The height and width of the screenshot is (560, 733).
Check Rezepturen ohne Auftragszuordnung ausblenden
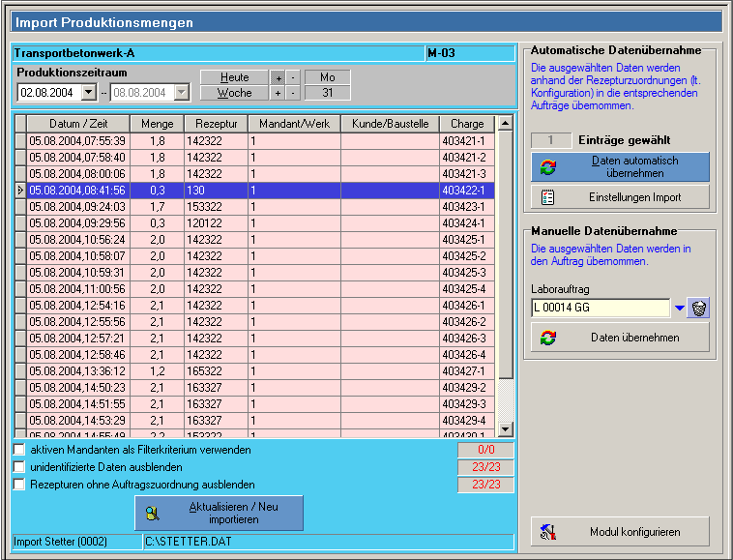[x=20, y=485]
